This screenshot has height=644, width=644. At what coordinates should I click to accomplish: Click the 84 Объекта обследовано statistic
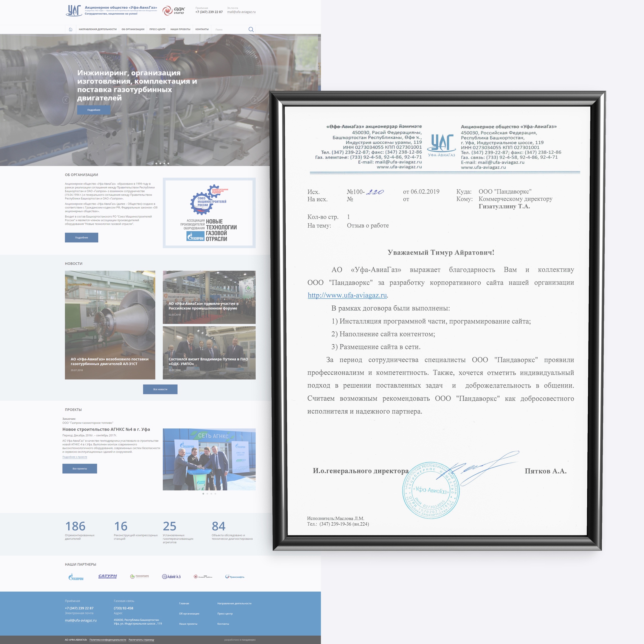pos(232,530)
